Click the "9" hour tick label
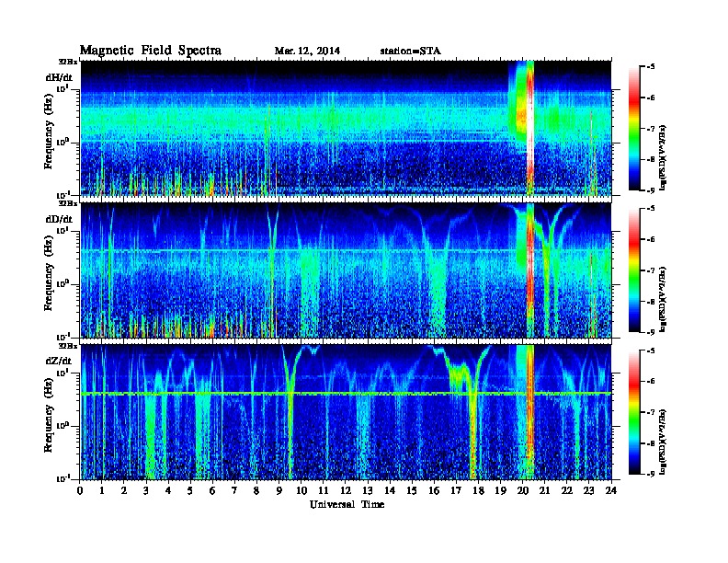This screenshot has width=728, height=563. (x=279, y=490)
